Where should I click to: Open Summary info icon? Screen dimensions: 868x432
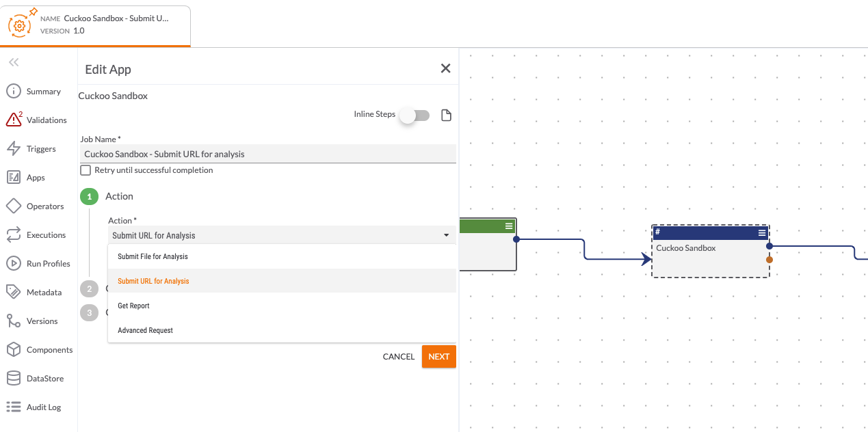pyautogui.click(x=14, y=92)
